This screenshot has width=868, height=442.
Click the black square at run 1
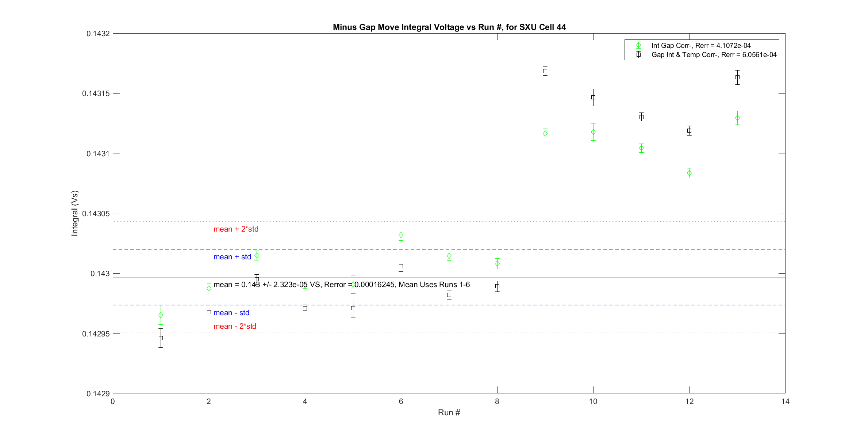[x=161, y=338]
